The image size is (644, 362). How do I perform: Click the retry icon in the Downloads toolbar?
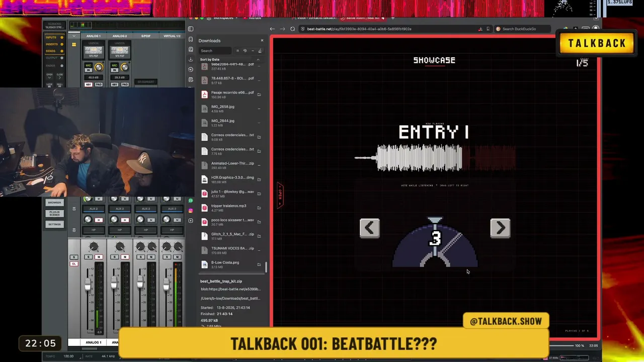[x=245, y=51]
